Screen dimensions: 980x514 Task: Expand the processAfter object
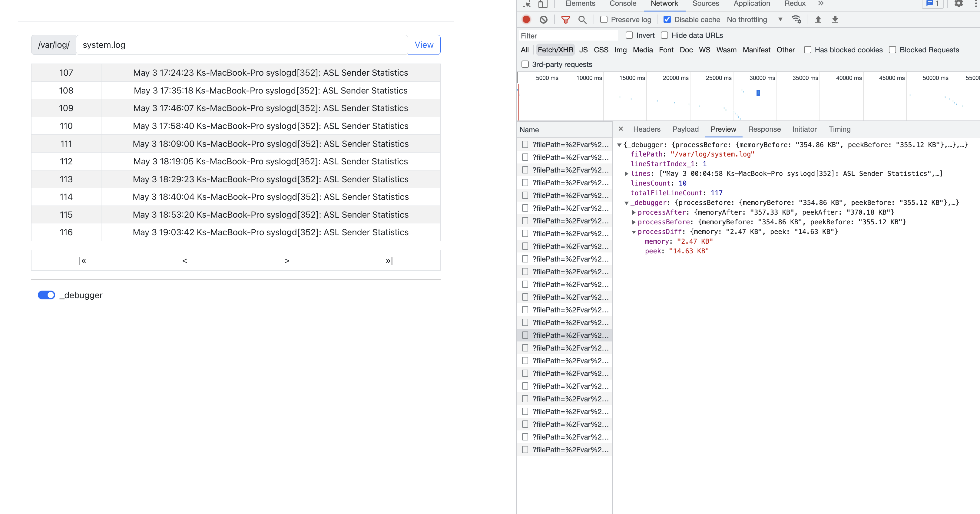coord(634,212)
